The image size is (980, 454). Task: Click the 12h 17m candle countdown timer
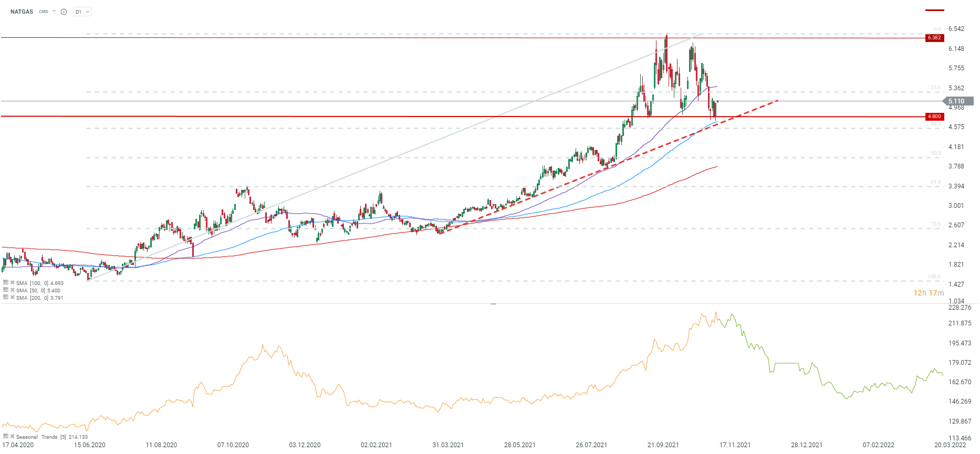[929, 293]
